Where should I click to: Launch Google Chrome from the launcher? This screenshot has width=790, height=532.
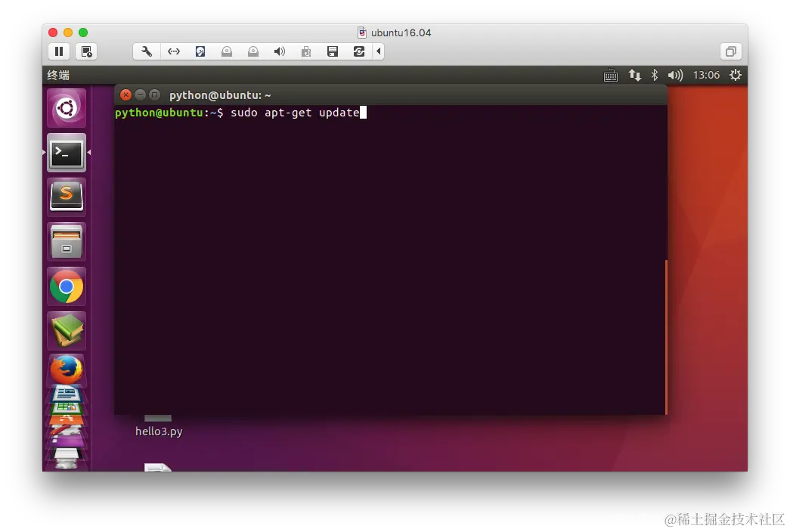[x=67, y=286]
